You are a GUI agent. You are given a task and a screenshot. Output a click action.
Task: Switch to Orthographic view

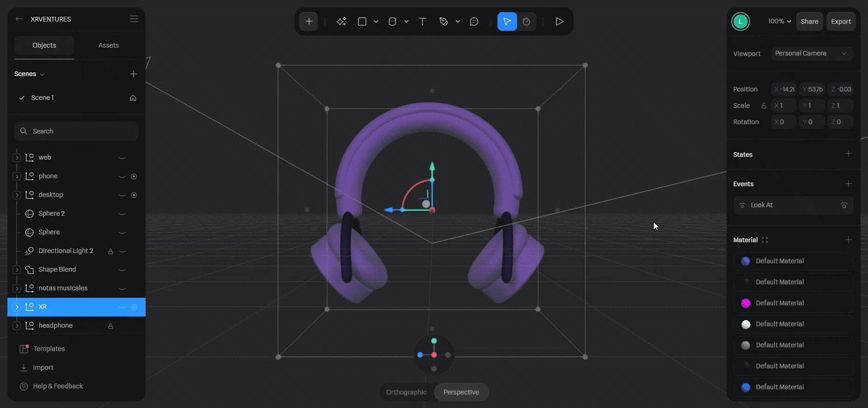point(406,392)
